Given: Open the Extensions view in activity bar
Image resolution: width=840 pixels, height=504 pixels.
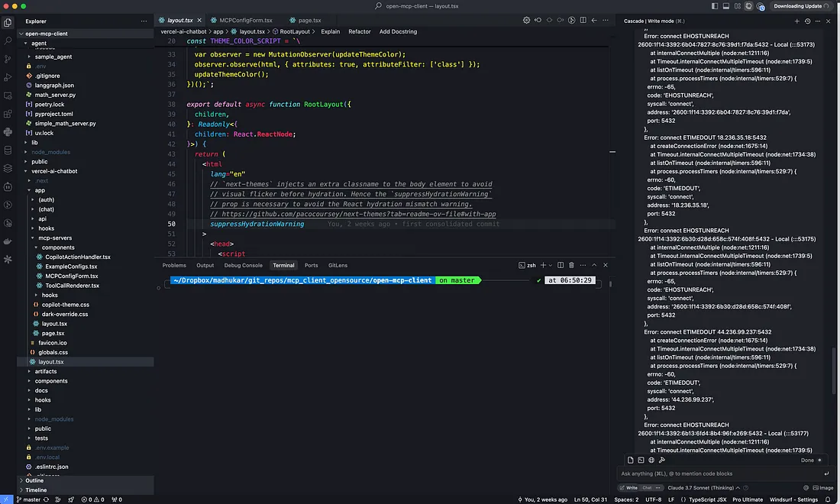Looking at the screenshot, I should coord(8,113).
